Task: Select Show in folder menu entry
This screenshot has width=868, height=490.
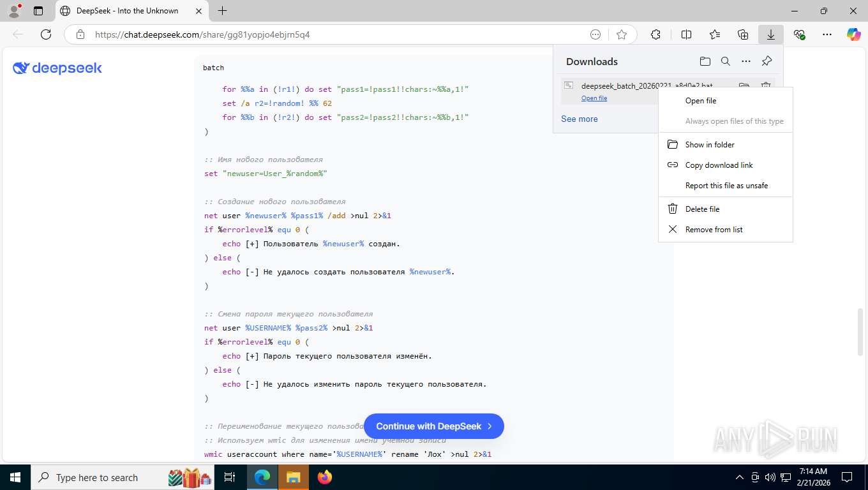Action: [x=726, y=145]
